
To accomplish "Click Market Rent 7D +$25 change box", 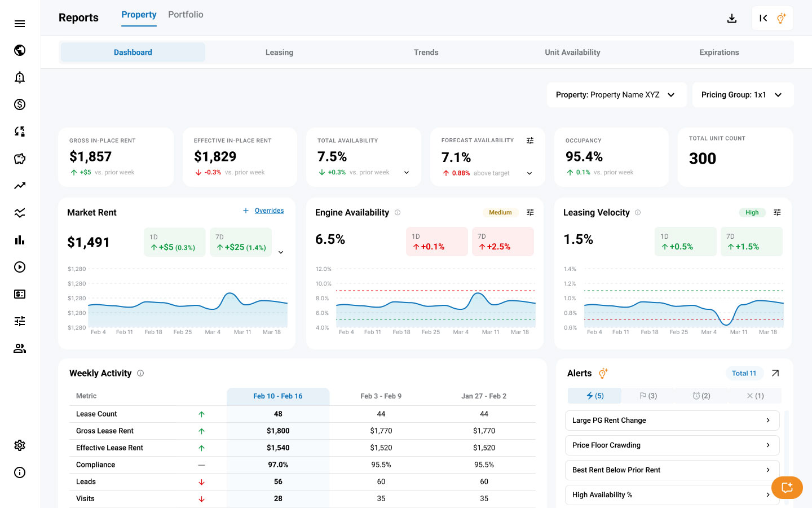I will [x=241, y=242].
